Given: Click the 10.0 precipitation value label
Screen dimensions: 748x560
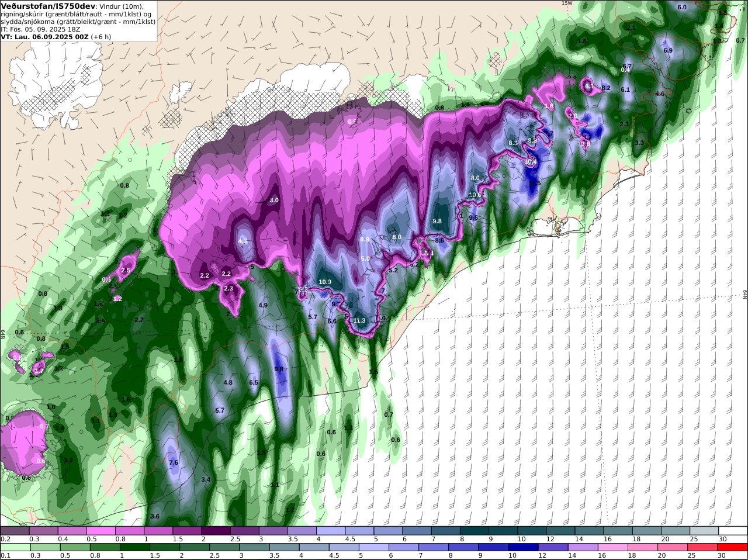Looking at the screenshot, I should point(475,195).
